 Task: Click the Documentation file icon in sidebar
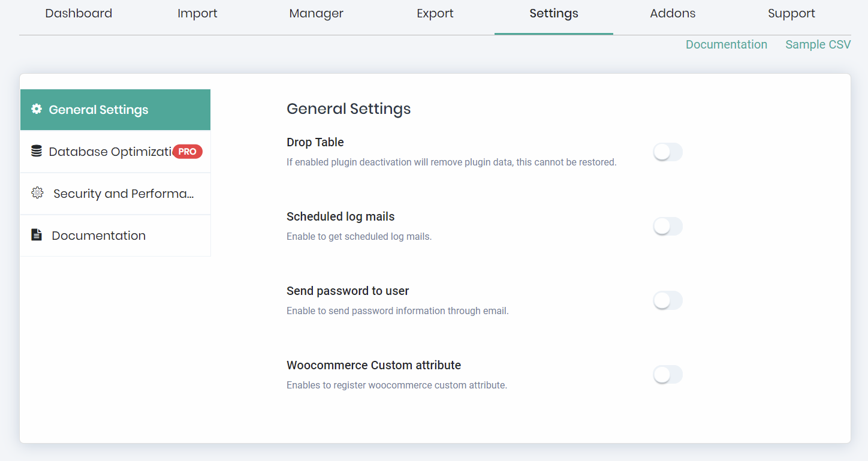(x=37, y=235)
